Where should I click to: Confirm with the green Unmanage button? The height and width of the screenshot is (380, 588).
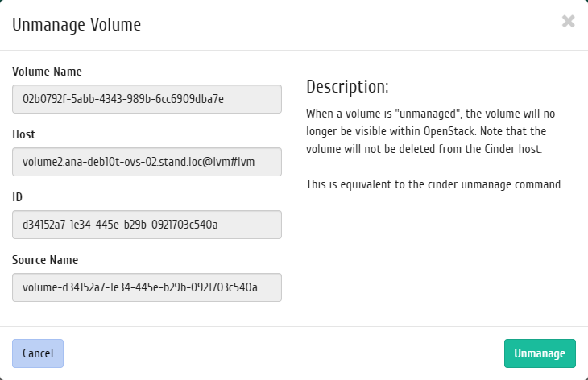coord(540,353)
